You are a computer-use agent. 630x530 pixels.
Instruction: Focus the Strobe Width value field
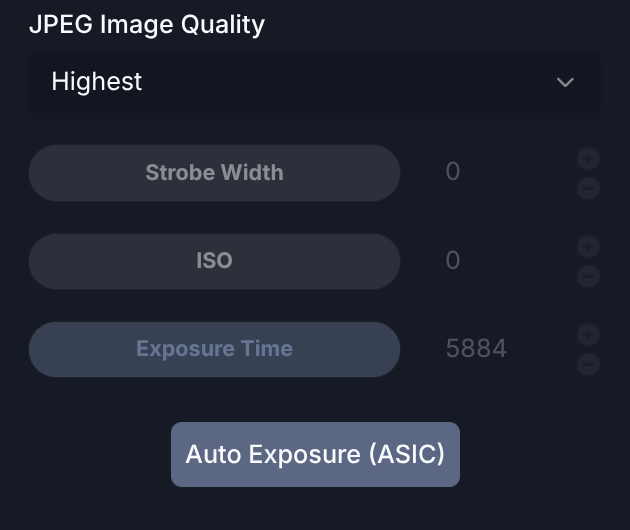(x=494, y=172)
